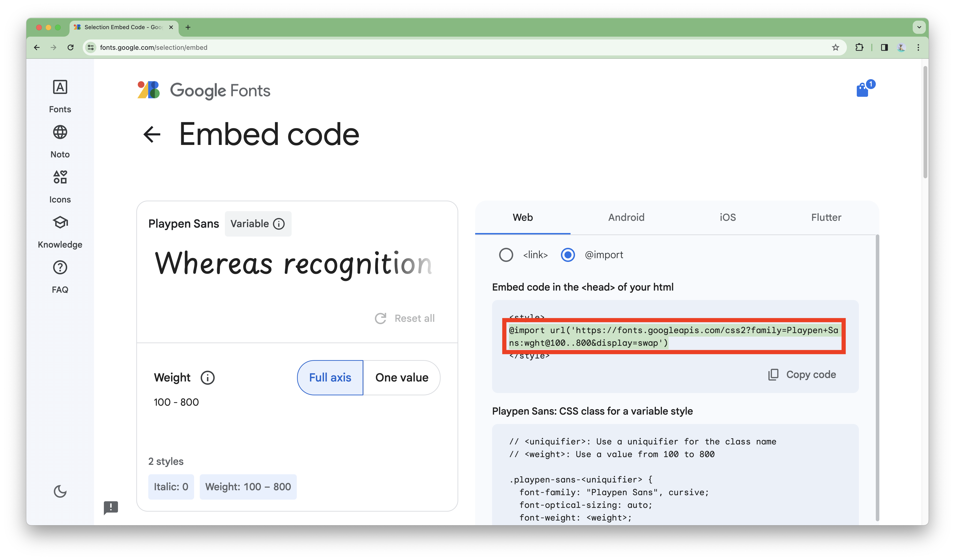The width and height of the screenshot is (955, 560).
Task: Toggle dark mode icon at bottom
Action: (59, 491)
